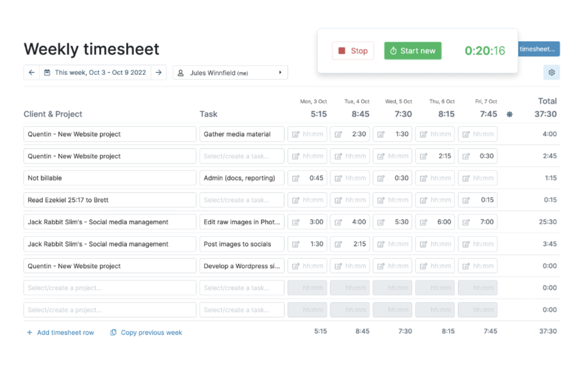
Task: Click empty task field in Read Ezekiel row
Action: pos(242,200)
